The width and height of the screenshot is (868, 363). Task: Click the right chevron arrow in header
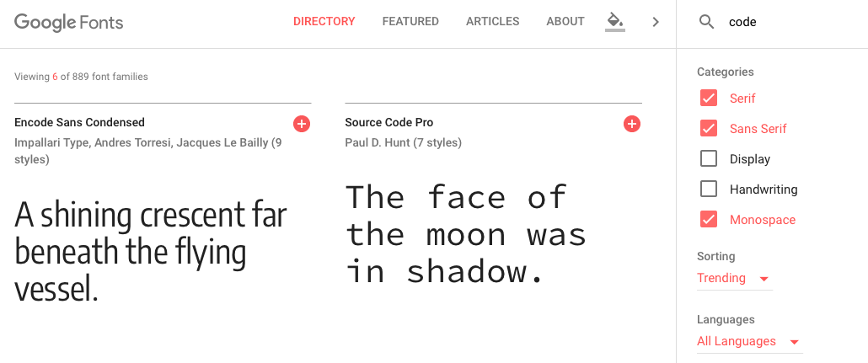coord(656,22)
